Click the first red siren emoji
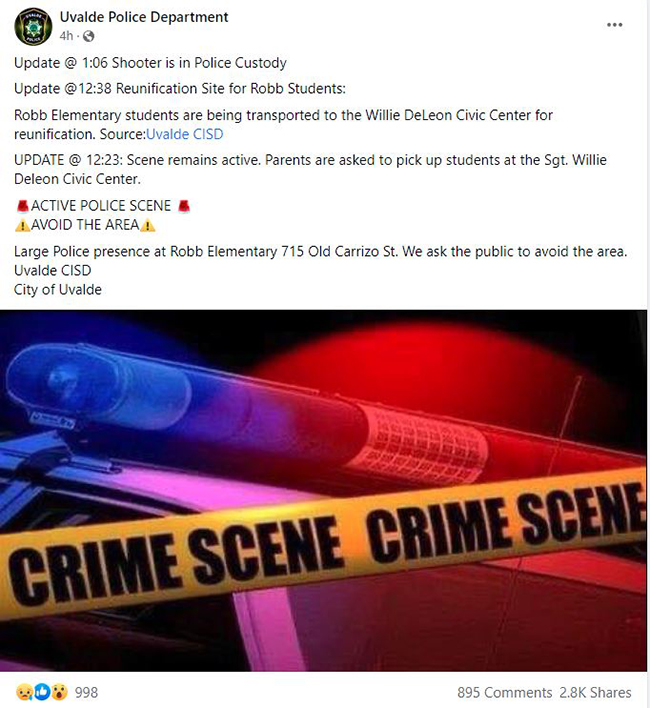 pos(23,206)
